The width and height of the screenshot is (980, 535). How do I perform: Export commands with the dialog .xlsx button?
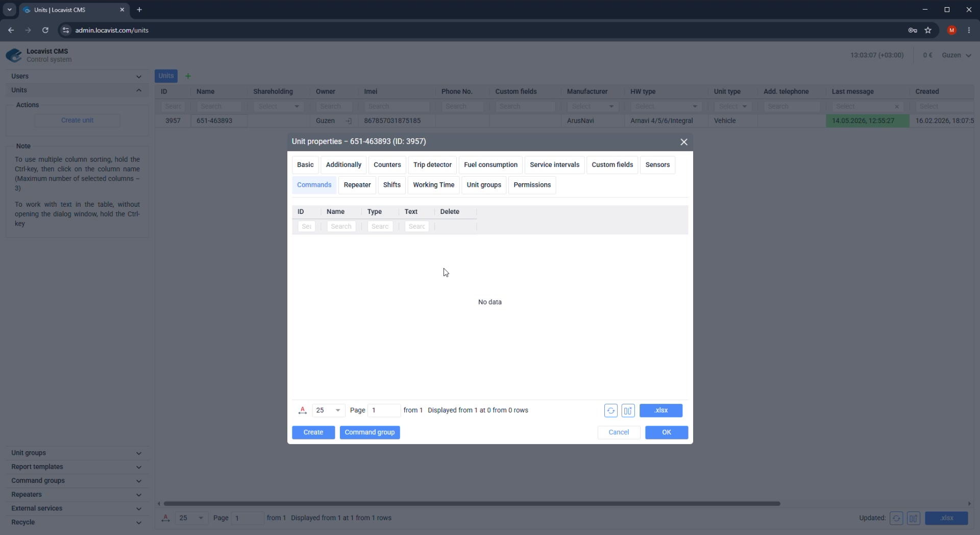click(x=661, y=410)
